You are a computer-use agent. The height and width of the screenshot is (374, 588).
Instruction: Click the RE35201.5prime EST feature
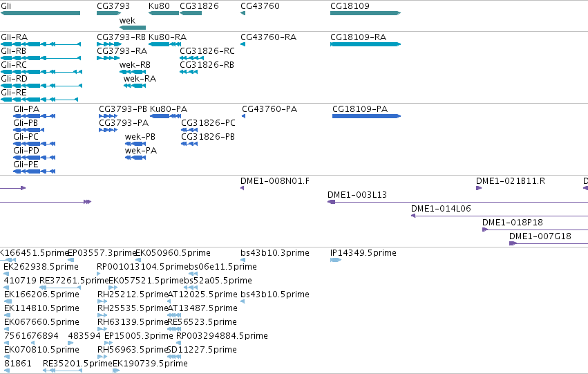click(x=62, y=371)
